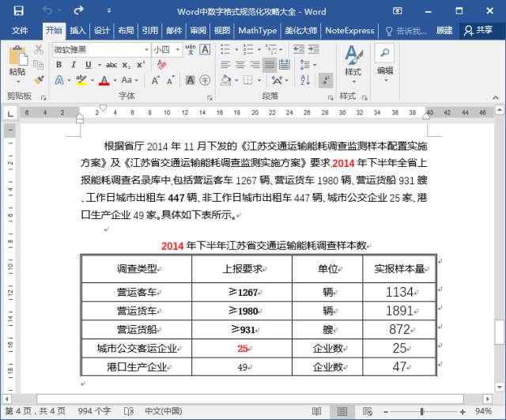Switch to the 布局 layout tab
The image size is (506, 420).
tap(126, 31)
